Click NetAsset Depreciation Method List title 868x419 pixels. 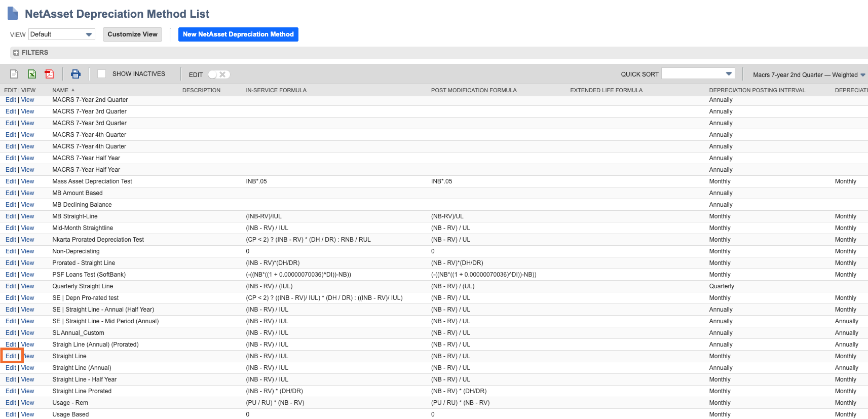[117, 14]
